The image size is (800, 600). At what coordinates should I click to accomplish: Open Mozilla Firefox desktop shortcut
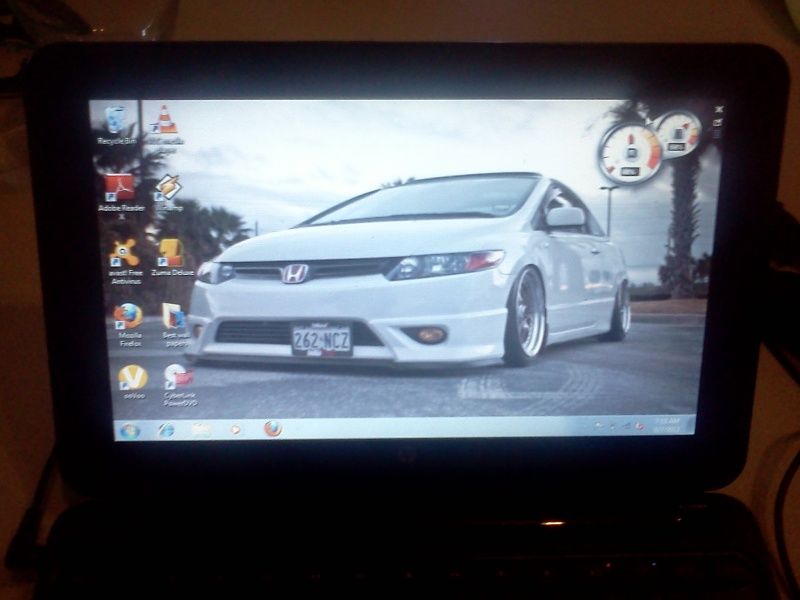(x=128, y=324)
